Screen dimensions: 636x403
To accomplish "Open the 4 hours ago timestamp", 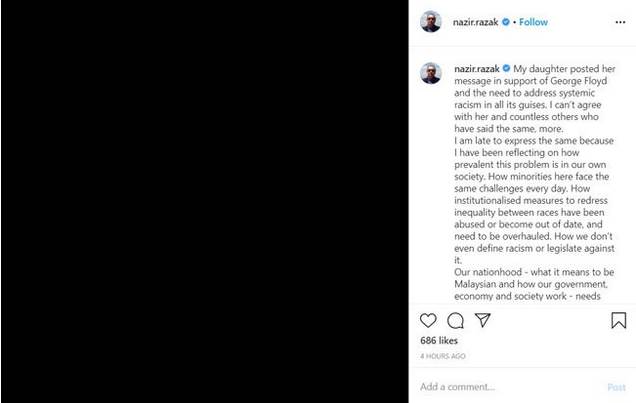I will 443,356.
